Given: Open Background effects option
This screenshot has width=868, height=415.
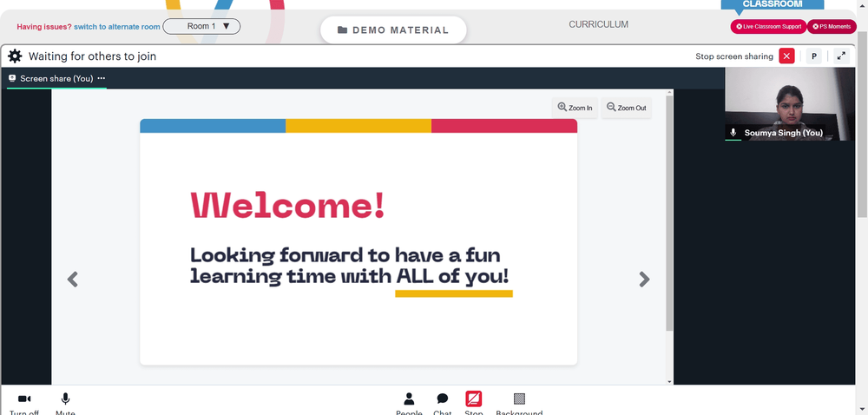Looking at the screenshot, I should click(x=519, y=404).
